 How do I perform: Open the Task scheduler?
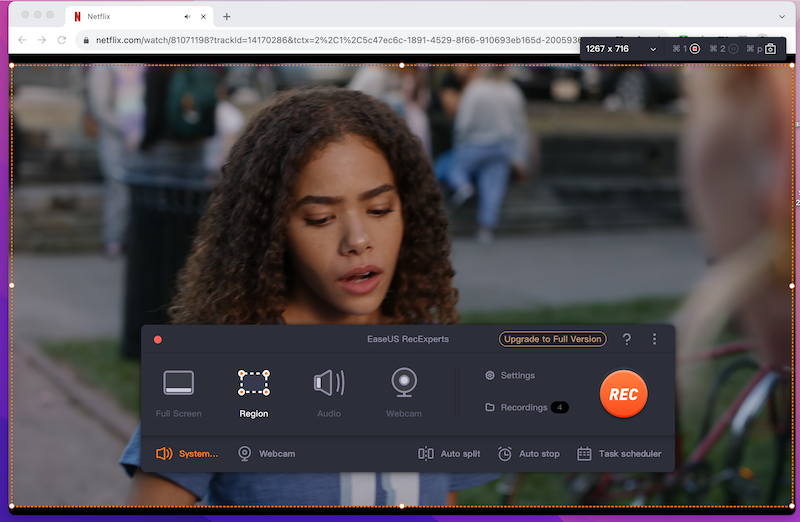coord(619,454)
